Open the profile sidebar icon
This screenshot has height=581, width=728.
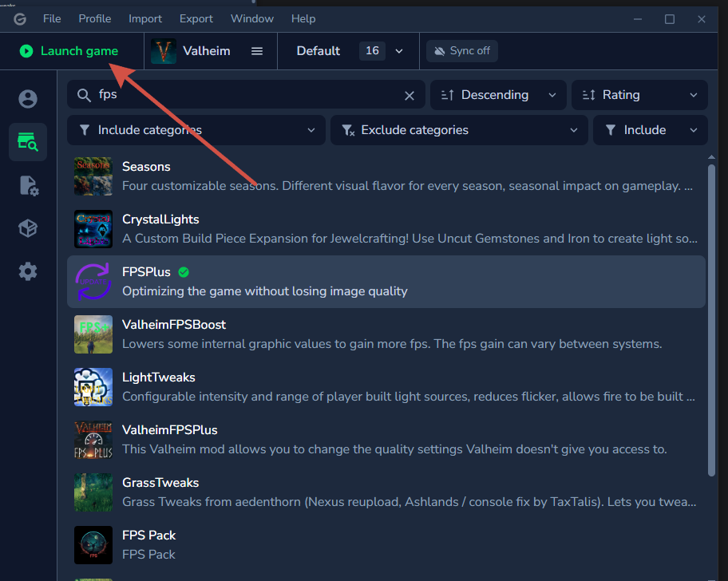pyautogui.click(x=28, y=99)
